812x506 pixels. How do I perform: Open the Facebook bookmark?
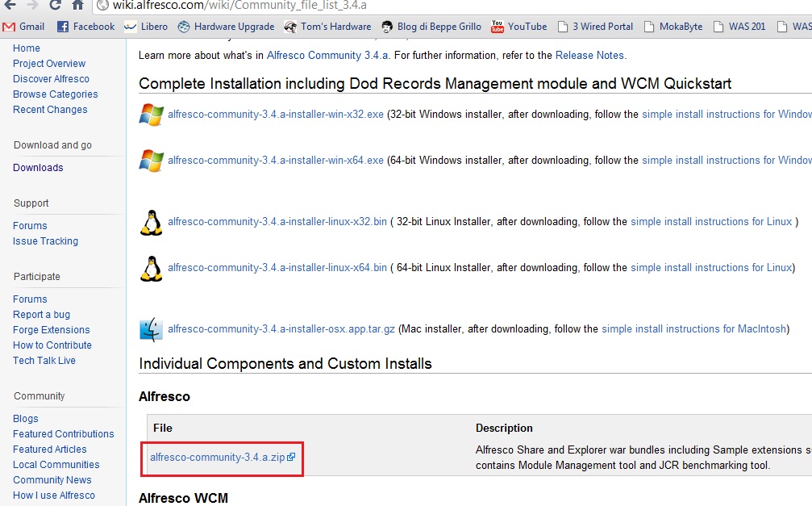pos(86,27)
